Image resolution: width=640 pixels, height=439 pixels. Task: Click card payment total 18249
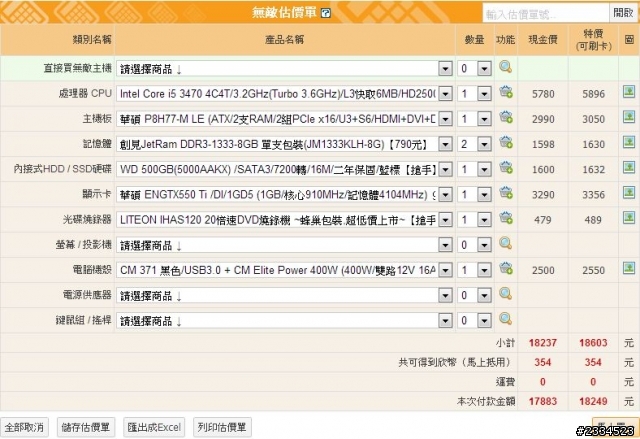[x=593, y=401]
